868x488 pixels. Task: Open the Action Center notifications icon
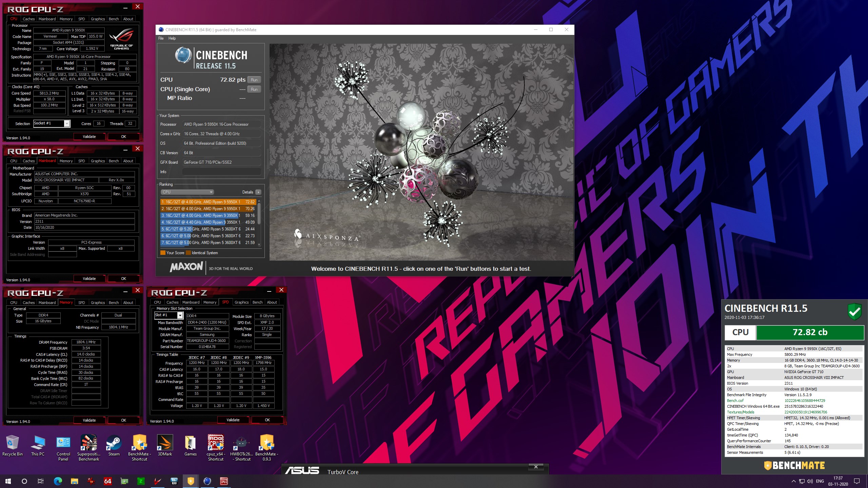(857, 481)
